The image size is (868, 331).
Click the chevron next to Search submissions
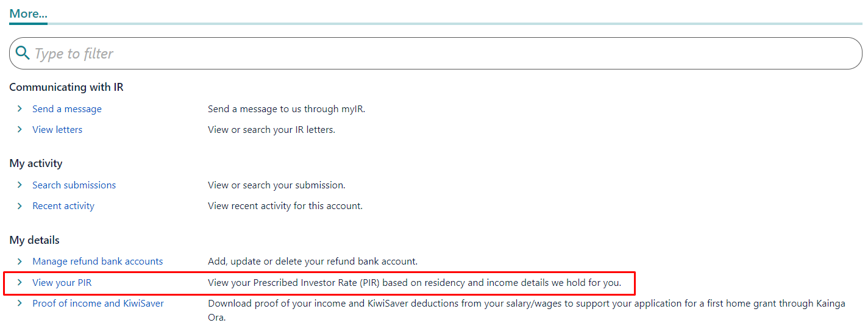[20, 185]
